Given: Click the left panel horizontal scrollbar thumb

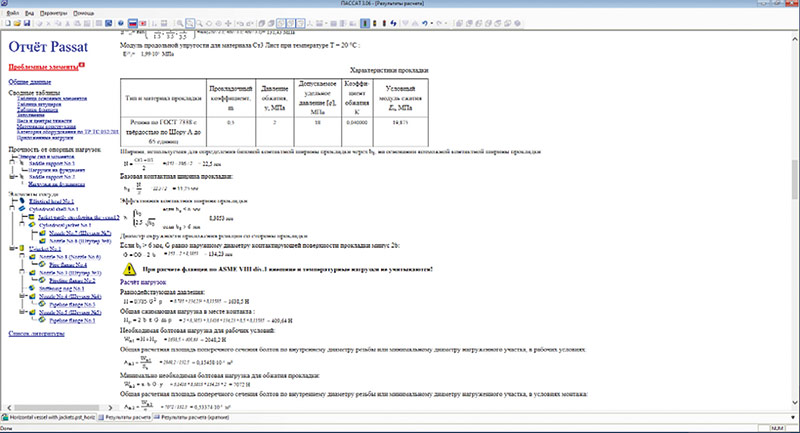Looking at the screenshot, I should click(x=56, y=407).
